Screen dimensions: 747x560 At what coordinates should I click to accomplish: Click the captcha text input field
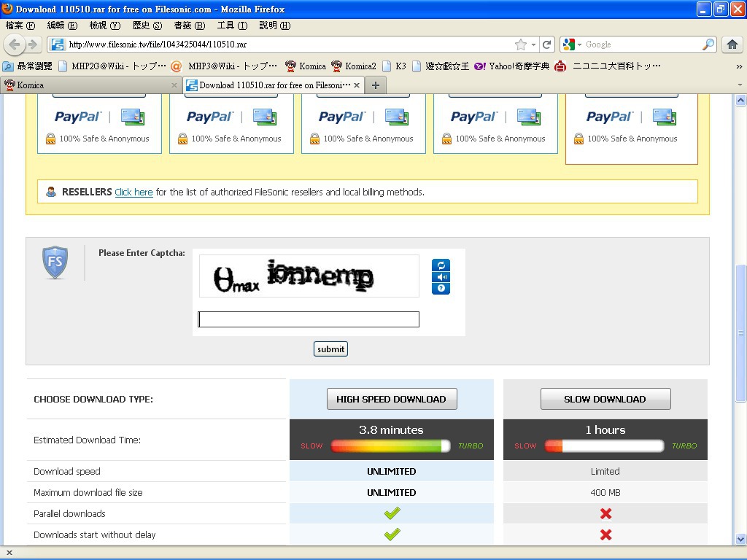(309, 319)
